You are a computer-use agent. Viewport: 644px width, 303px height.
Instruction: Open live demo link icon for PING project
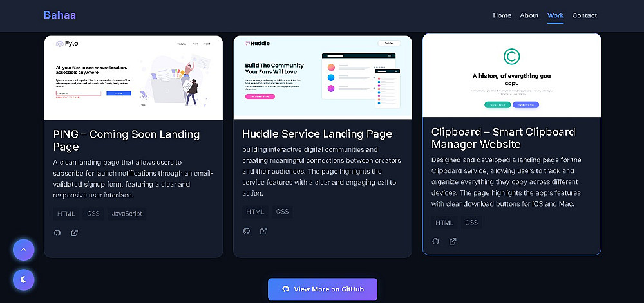click(x=74, y=233)
